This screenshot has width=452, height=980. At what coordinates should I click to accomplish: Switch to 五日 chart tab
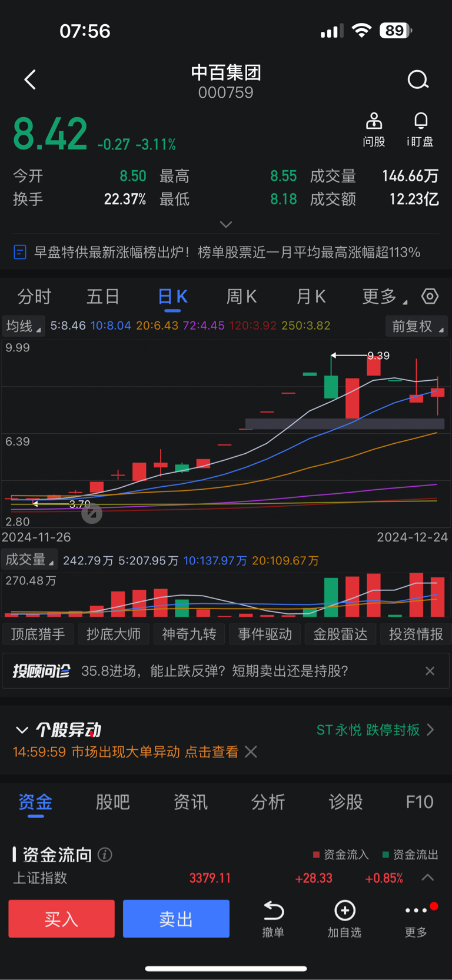coord(103,297)
